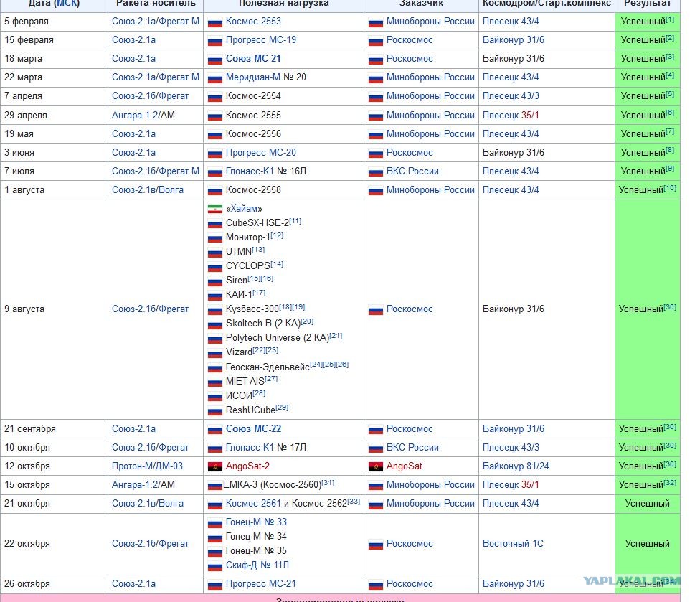Screen dimensions: 700x602
Task: Click the flag beside Скиф-Д № 11Л
Action: click(214, 566)
